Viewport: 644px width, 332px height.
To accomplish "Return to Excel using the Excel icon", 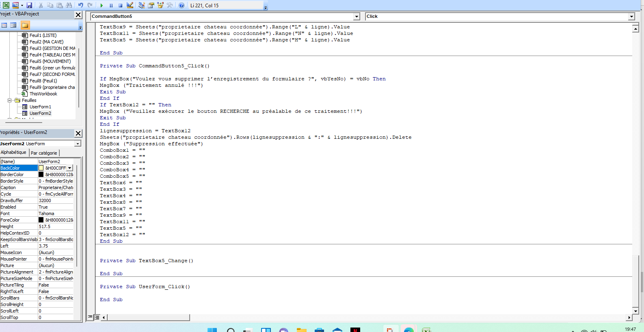I will point(6,5).
